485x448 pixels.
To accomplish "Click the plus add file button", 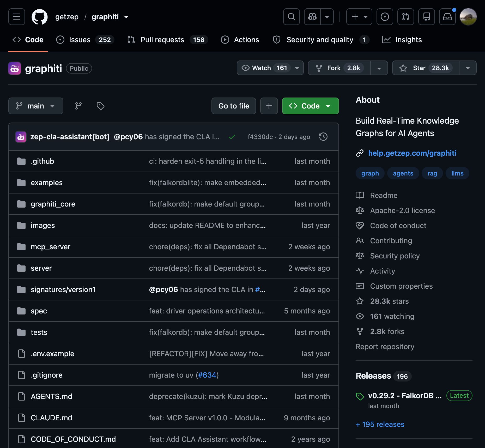I will point(269,106).
